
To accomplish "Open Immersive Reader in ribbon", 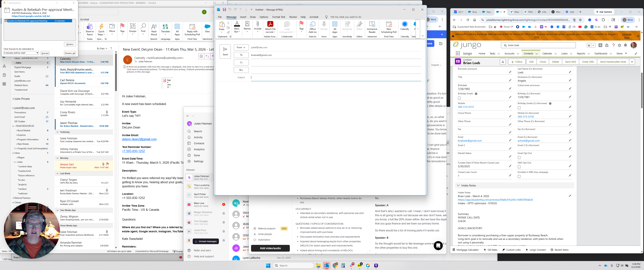I will click(372, 24).
